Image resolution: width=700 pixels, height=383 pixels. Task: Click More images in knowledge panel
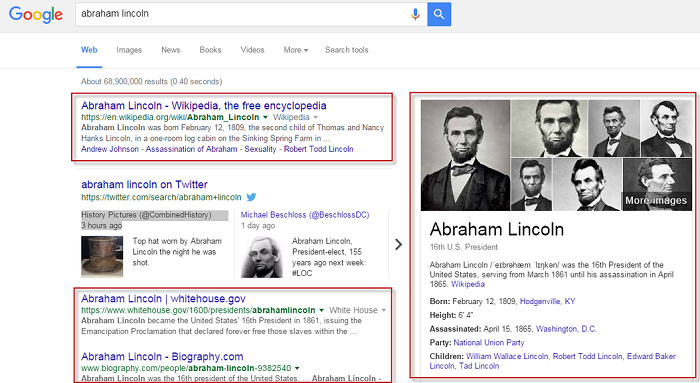pyautogui.click(x=656, y=200)
